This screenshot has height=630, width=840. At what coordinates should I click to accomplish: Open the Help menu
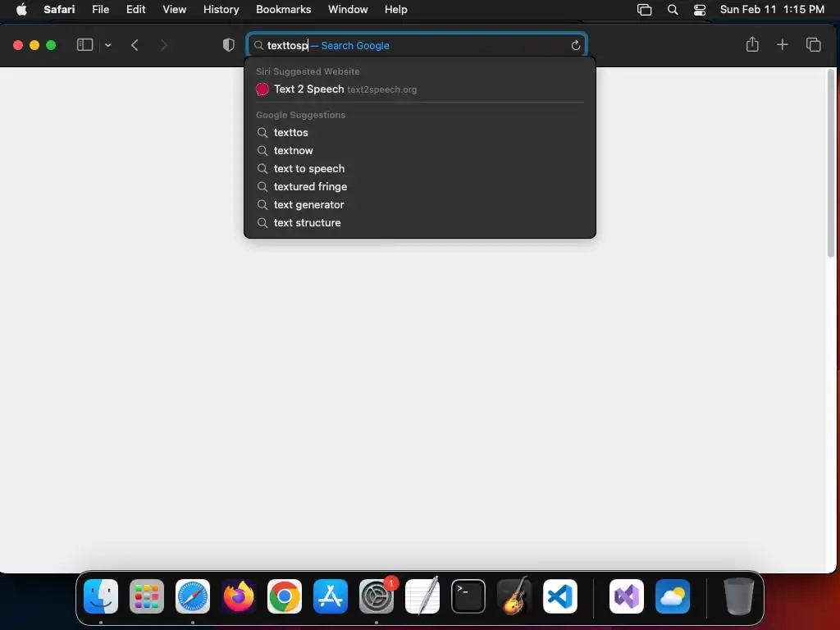point(396,10)
